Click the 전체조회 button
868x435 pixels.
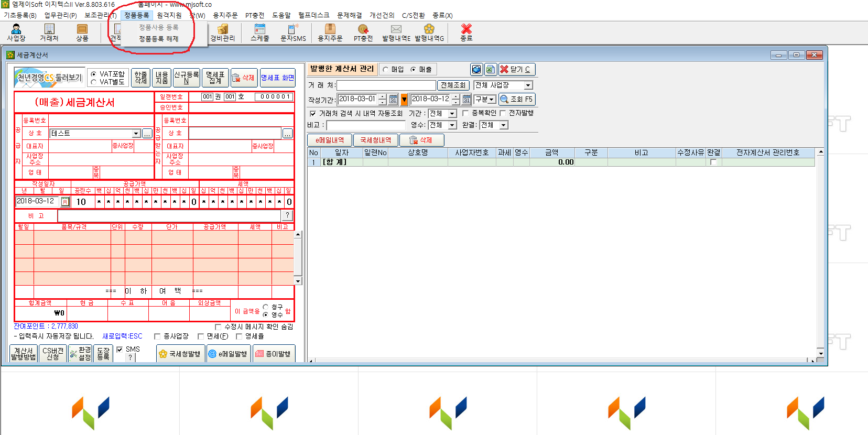tap(453, 85)
